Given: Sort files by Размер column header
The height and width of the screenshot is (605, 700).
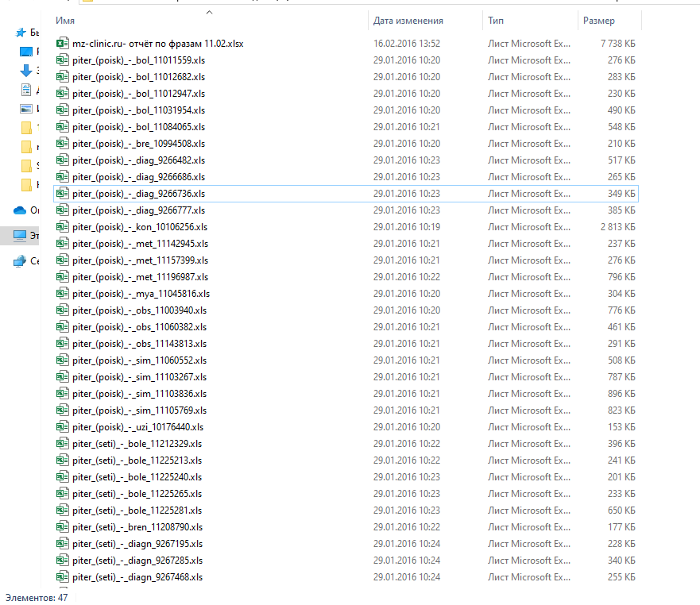Looking at the screenshot, I should [x=598, y=21].
